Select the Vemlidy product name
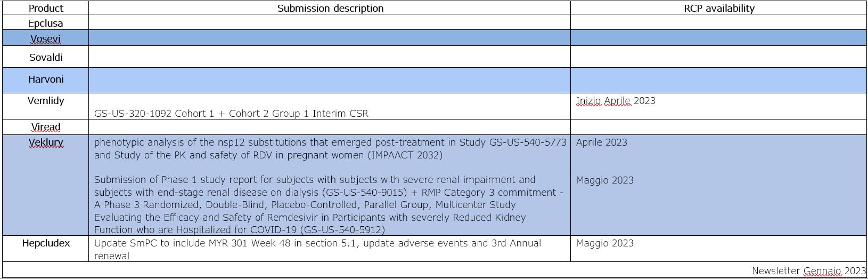Image resolution: width=868 pixels, height=279 pixels. [x=46, y=101]
